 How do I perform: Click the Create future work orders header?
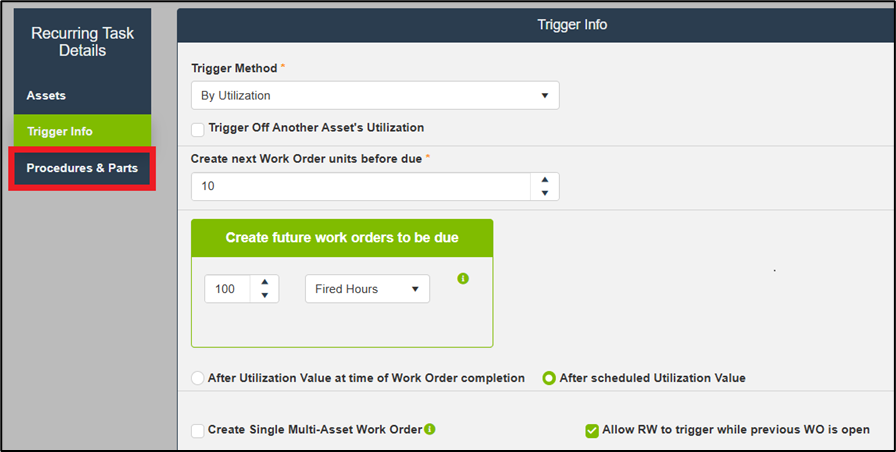pos(342,238)
